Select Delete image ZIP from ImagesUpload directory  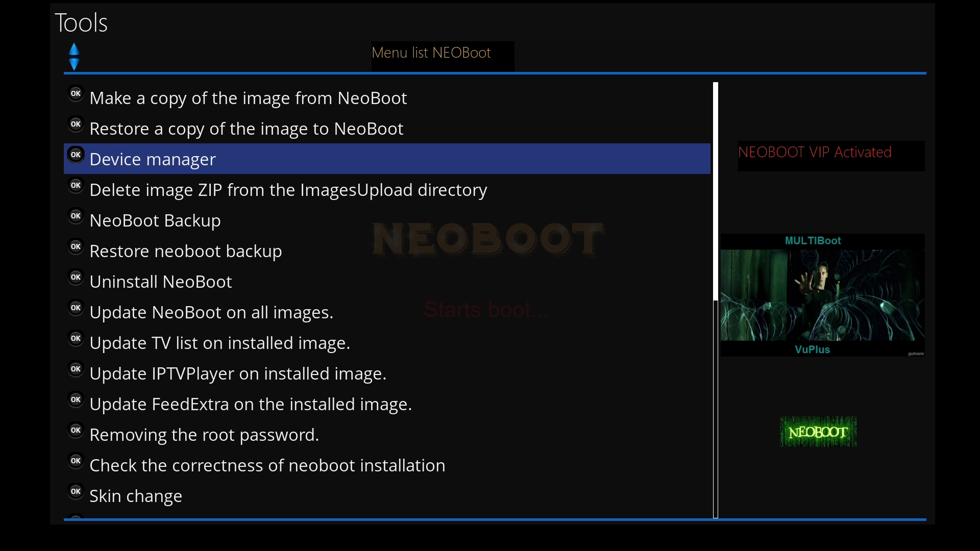pos(288,190)
